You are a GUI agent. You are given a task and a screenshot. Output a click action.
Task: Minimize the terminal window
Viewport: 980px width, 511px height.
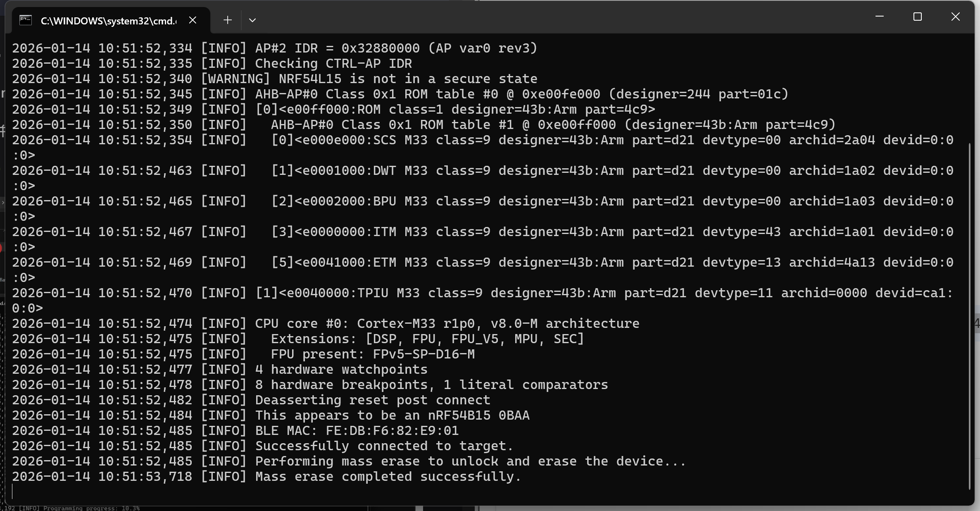tap(879, 17)
